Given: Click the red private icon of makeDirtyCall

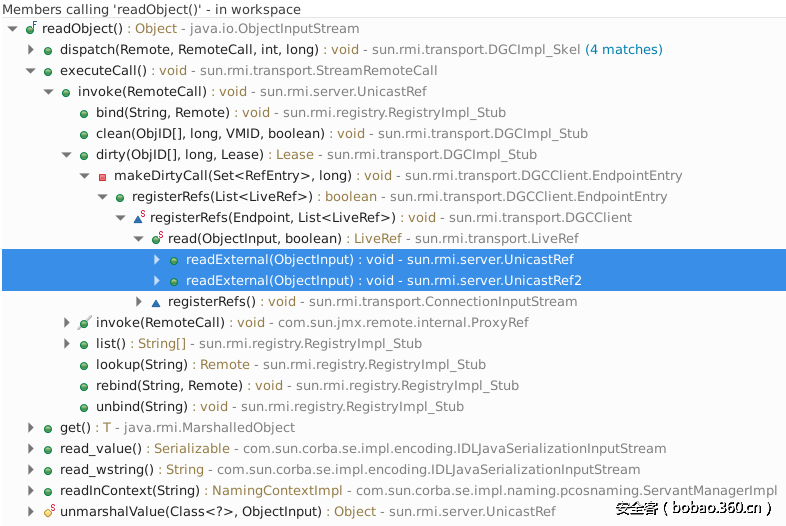Looking at the screenshot, I should pyautogui.click(x=102, y=176).
